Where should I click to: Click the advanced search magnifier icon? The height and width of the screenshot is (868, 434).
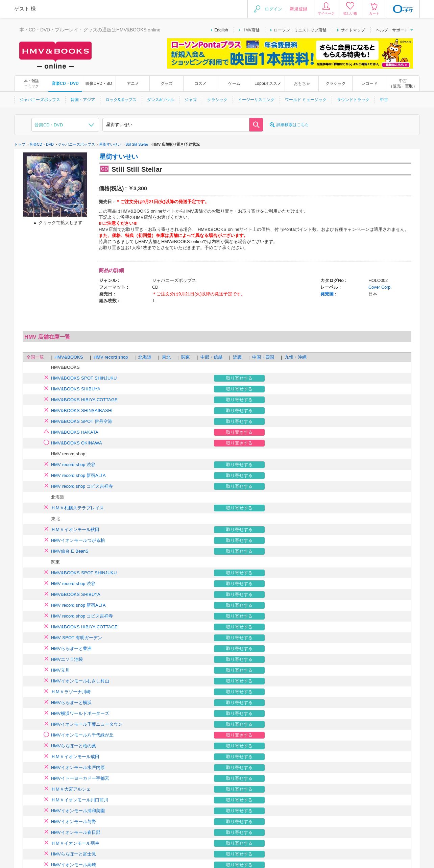pos(272,125)
